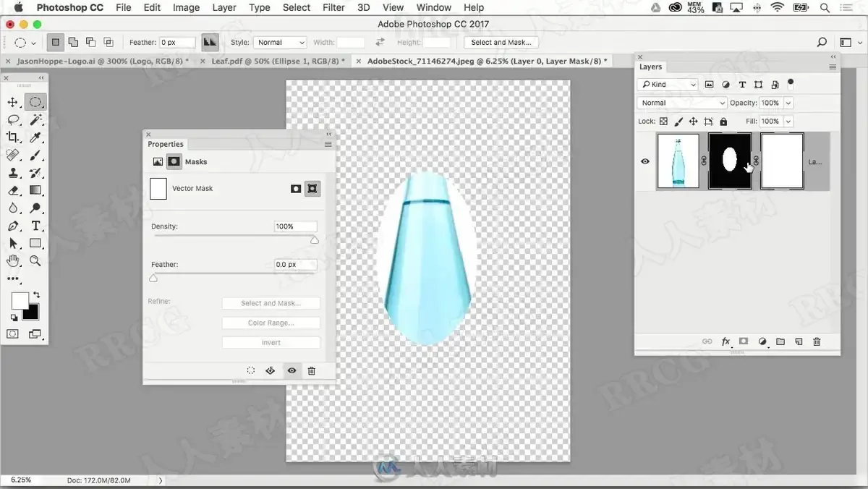The height and width of the screenshot is (489, 868).
Task: Select the Magic Wand tool
Action: click(35, 119)
